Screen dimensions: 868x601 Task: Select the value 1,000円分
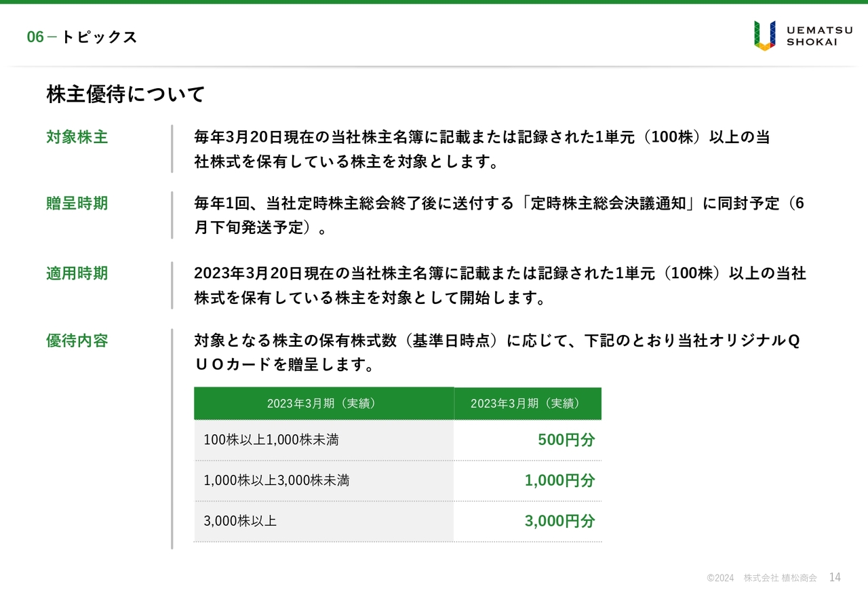point(559,480)
